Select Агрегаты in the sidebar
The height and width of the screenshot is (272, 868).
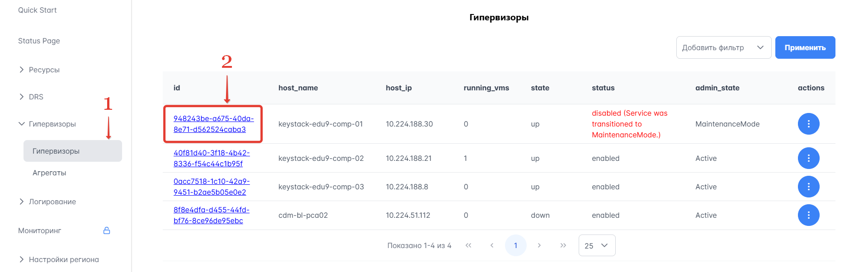pos(49,173)
